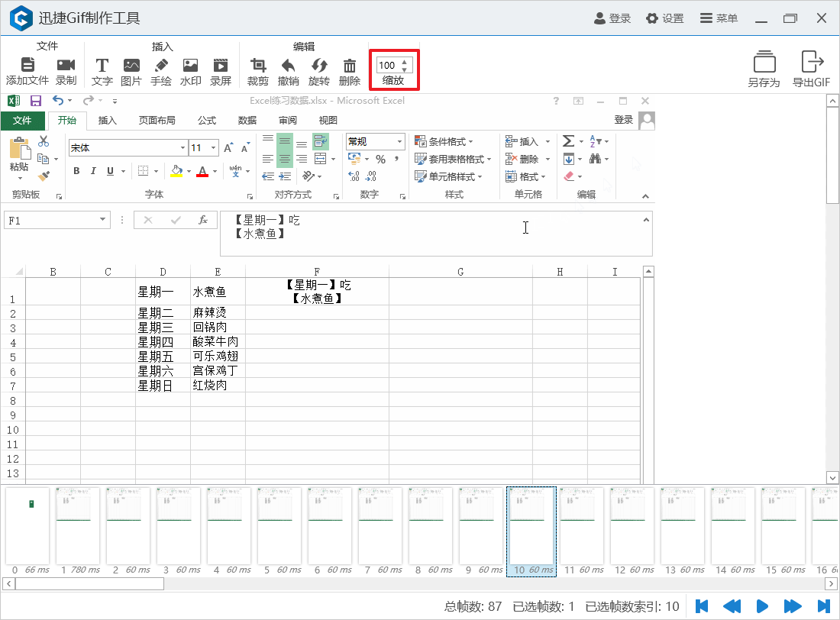The width and height of the screenshot is (840, 620).
Task: Delete the selected frame via 删除 icon
Action: (x=349, y=66)
